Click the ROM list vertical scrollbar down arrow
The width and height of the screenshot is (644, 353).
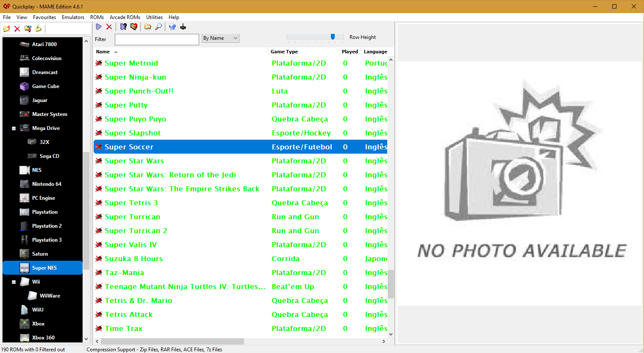[391, 334]
